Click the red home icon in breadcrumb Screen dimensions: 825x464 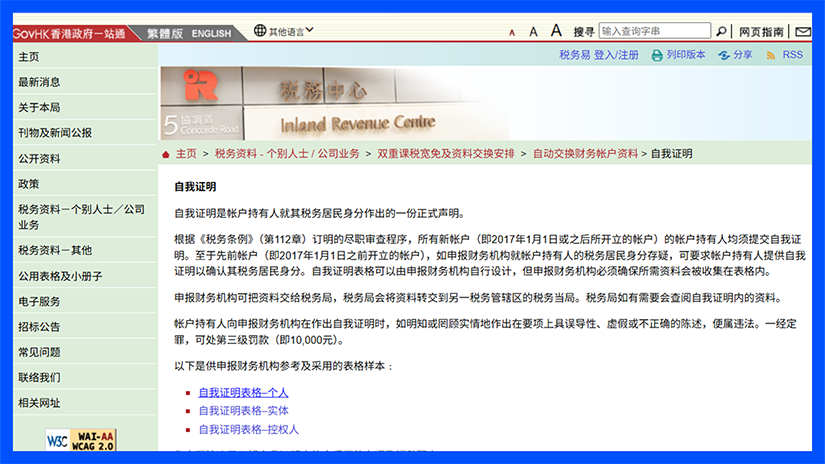[166, 154]
